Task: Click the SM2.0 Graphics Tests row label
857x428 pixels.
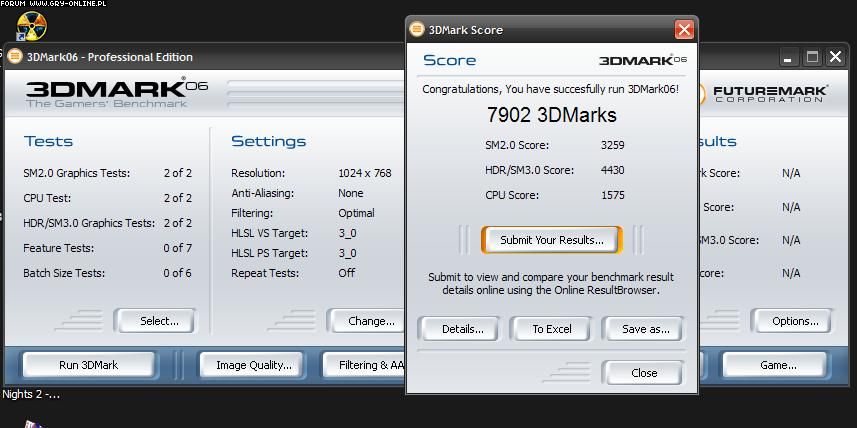Action: click(77, 173)
